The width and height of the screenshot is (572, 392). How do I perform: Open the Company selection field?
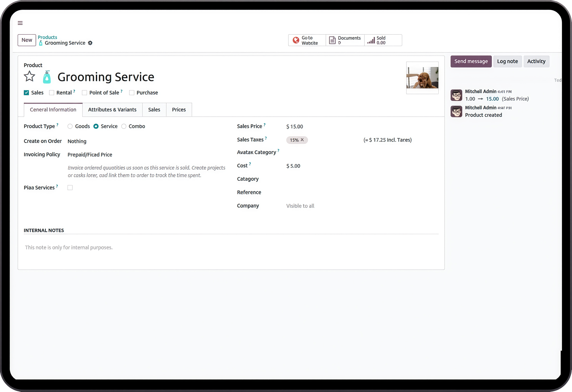coord(362,206)
